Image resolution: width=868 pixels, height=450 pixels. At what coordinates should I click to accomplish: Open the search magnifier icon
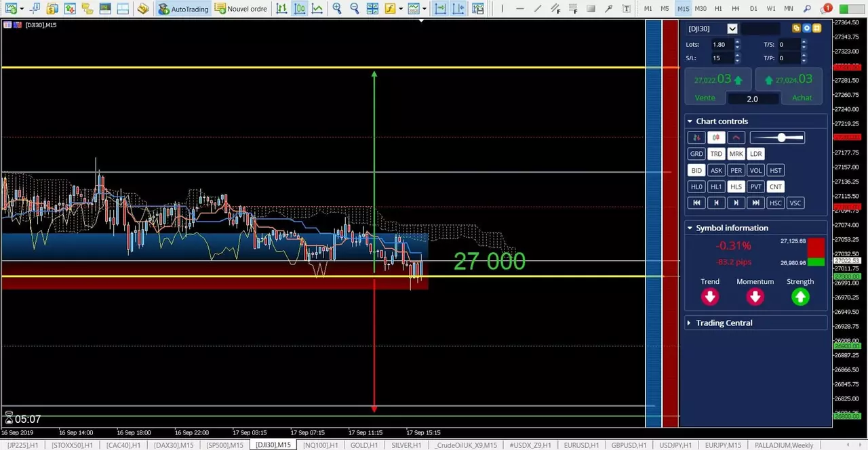807,9
